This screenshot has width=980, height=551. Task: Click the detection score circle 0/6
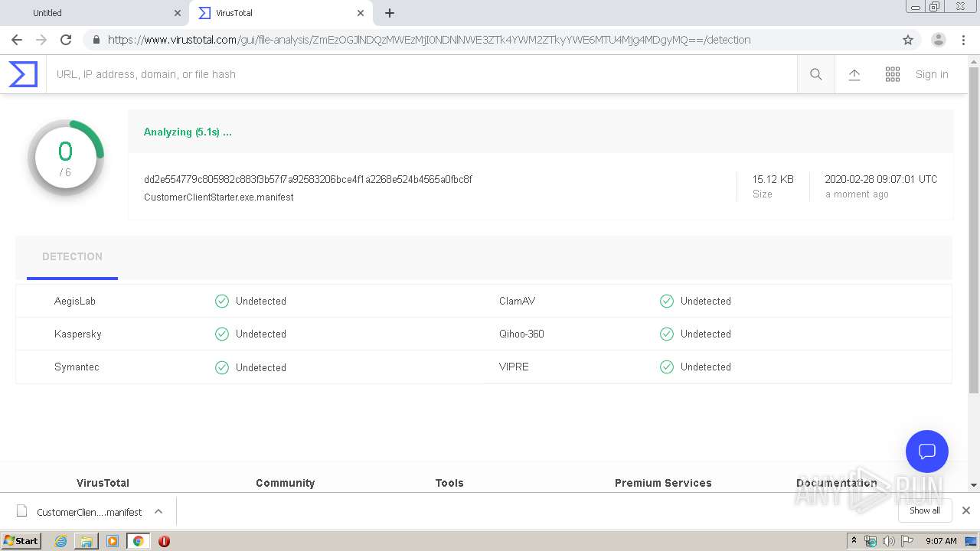coord(65,158)
